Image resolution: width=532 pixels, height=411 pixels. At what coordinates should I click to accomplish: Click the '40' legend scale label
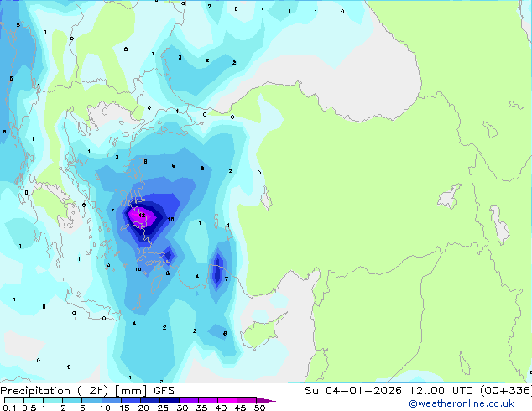pos(221,408)
